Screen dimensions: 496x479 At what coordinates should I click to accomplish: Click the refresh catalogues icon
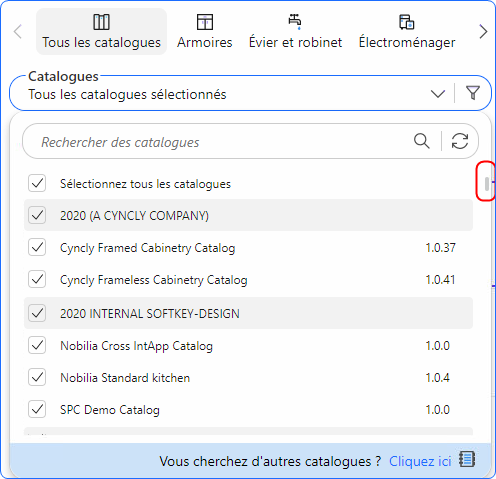[x=460, y=141]
